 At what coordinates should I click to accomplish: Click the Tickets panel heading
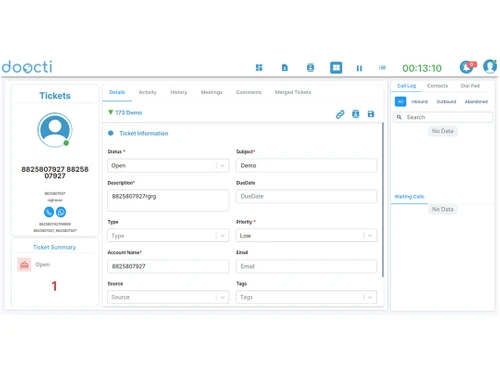pyautogui.click(x=55, y=96)
